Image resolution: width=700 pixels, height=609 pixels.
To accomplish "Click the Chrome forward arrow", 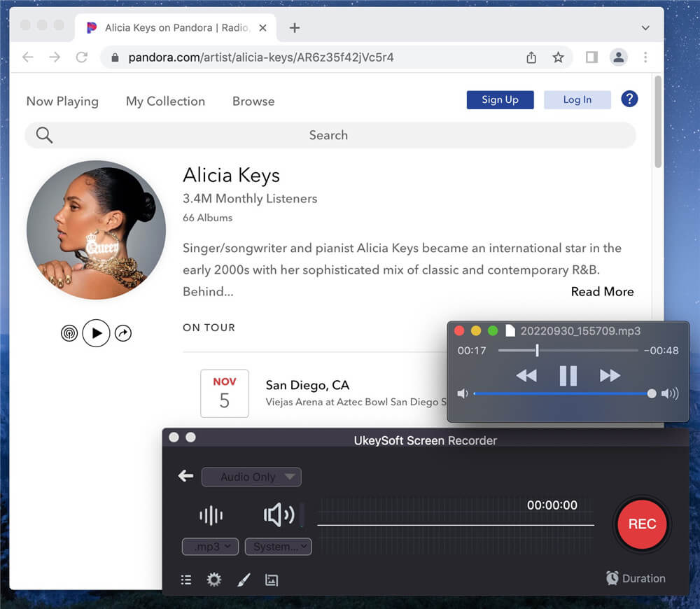I will pyautogui.click(x=55, y=57).
